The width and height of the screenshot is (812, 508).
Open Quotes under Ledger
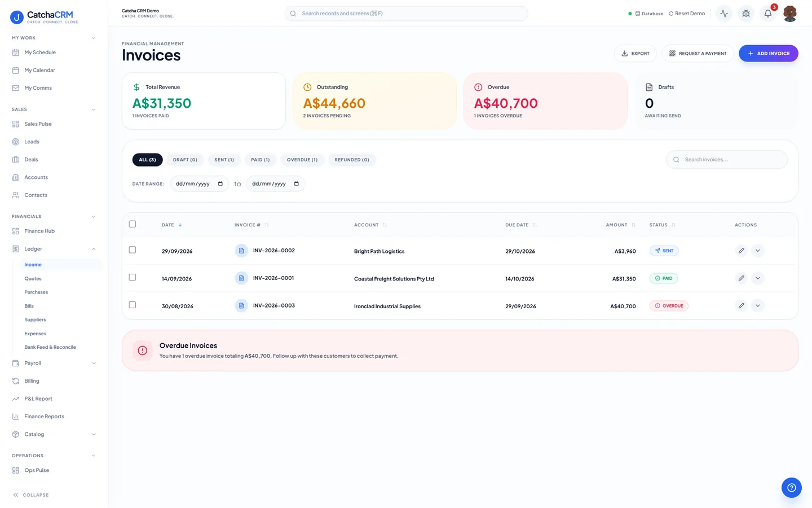point(33,279)
